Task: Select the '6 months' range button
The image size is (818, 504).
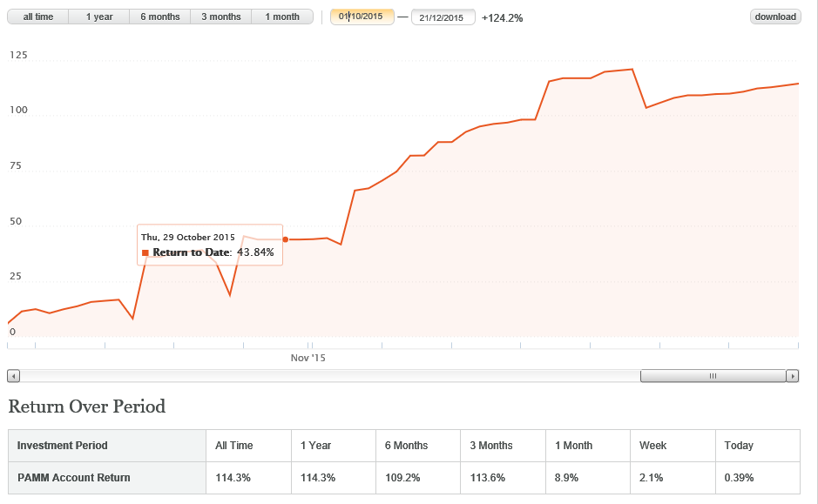Action: 160,17
